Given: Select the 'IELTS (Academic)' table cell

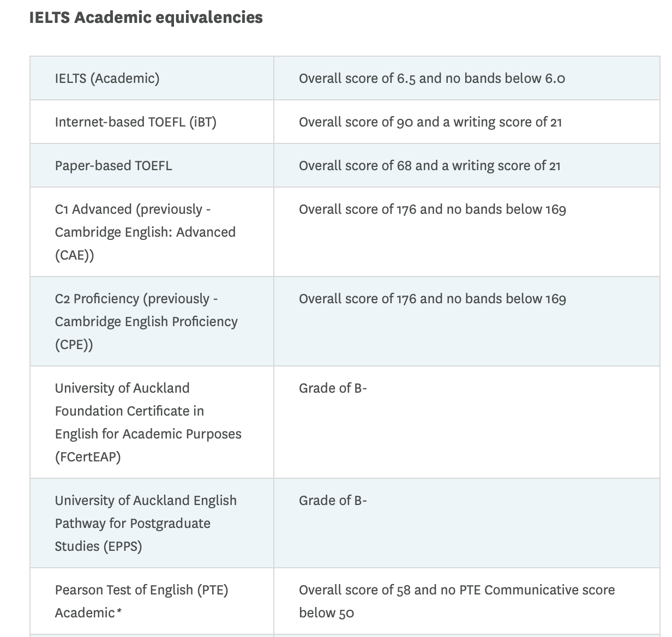Looking at the screenshot, I should click(107, 79).
